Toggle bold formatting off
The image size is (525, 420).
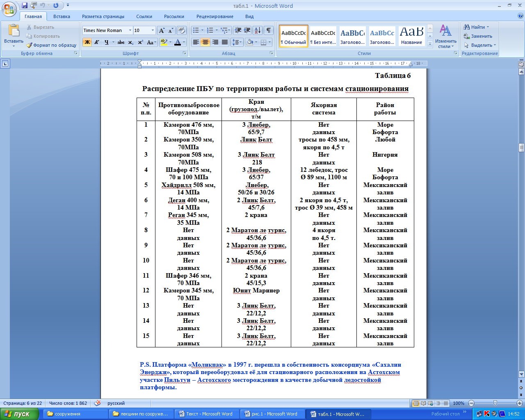point(87,42)
